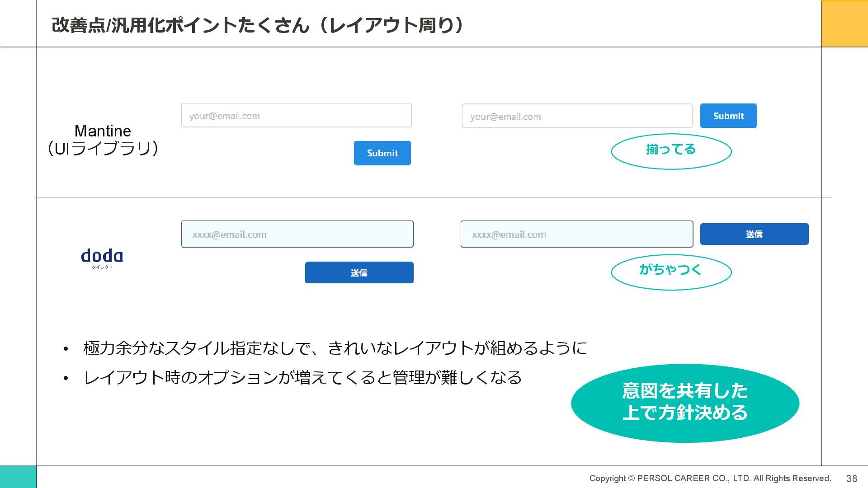Click the がちゃつく oval callout
Viewport: 868px width, 488px height.
click(x=671, y=272)
